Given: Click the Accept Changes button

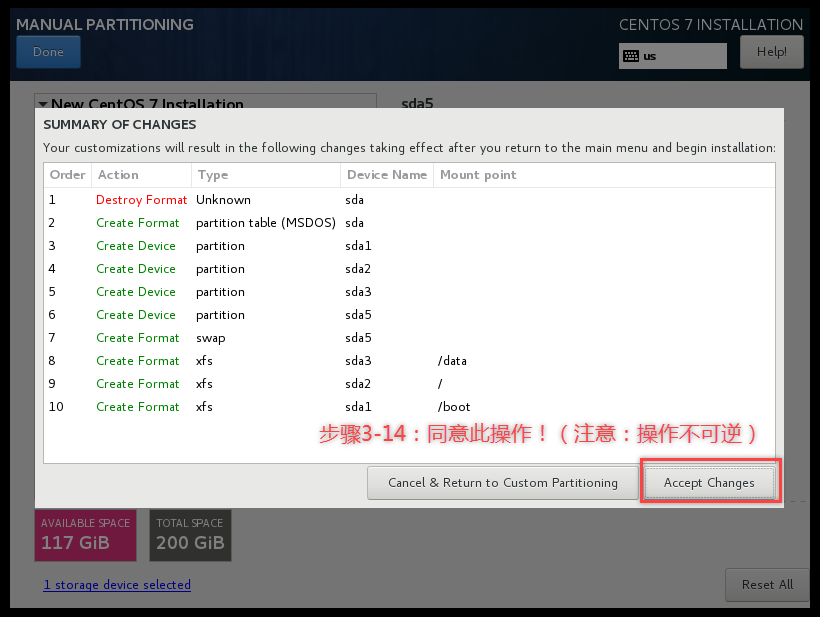Looking at the screenshot, I should [x=709, y=483].
